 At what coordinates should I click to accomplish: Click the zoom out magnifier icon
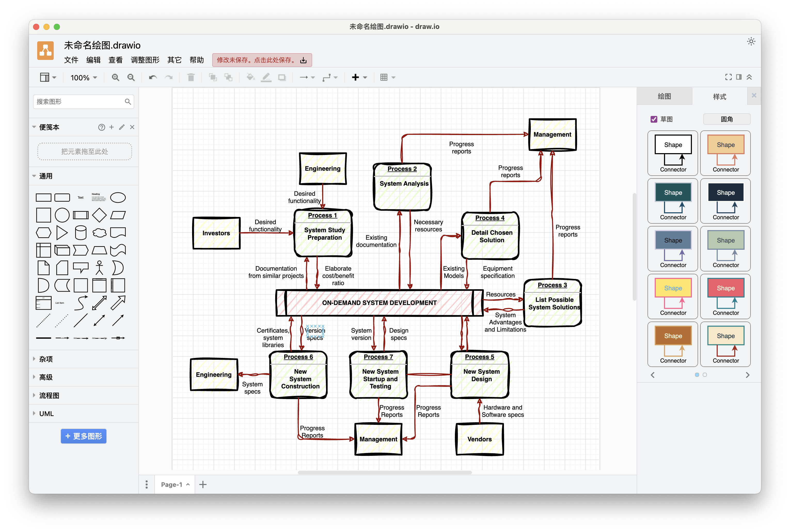(131, 77)
